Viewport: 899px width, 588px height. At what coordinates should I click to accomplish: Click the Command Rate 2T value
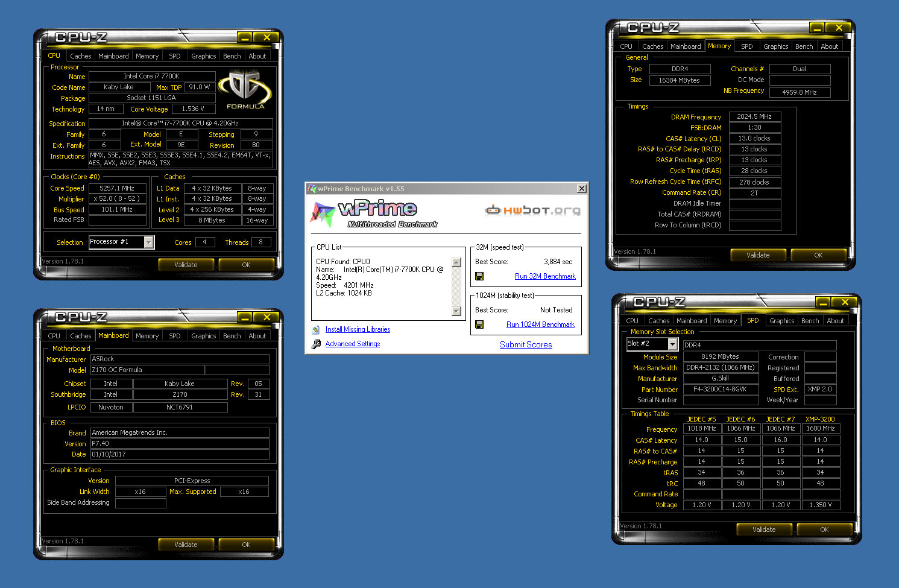pos(755,193)
